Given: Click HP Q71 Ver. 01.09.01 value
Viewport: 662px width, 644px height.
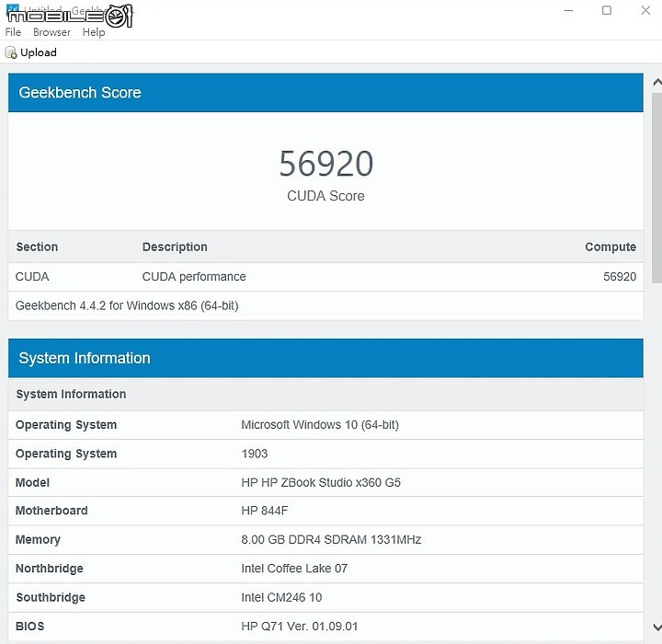Looking at the screenshot, I should click(300, 627).
